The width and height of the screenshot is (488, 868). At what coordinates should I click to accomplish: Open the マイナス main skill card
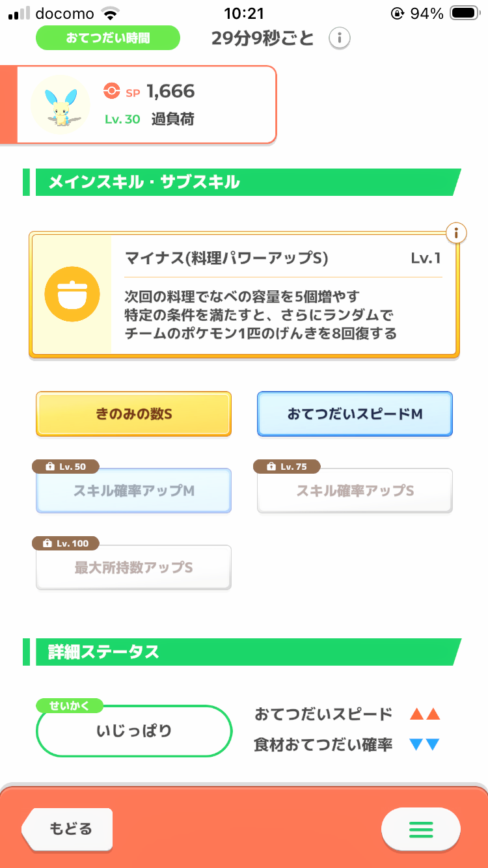[283, 296]
